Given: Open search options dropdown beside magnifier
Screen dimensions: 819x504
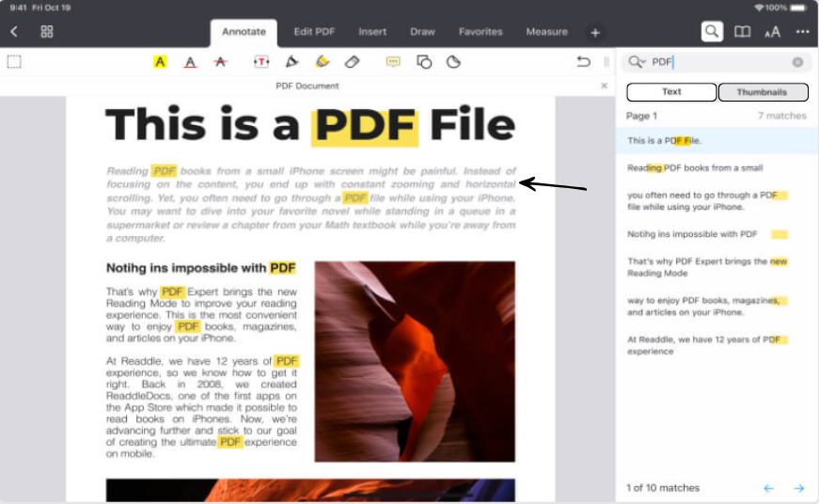Looking at the screenshot, I should pos(637,62).
